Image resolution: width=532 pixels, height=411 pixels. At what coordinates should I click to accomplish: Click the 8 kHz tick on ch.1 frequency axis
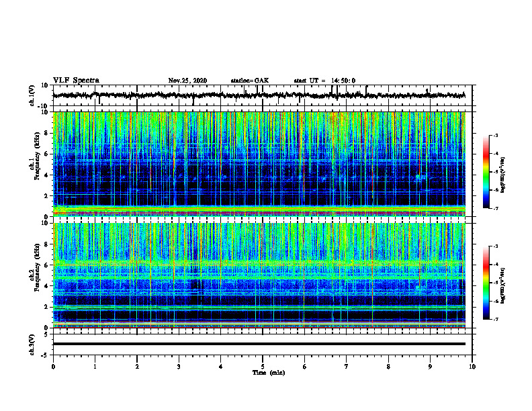coord(46,133)
